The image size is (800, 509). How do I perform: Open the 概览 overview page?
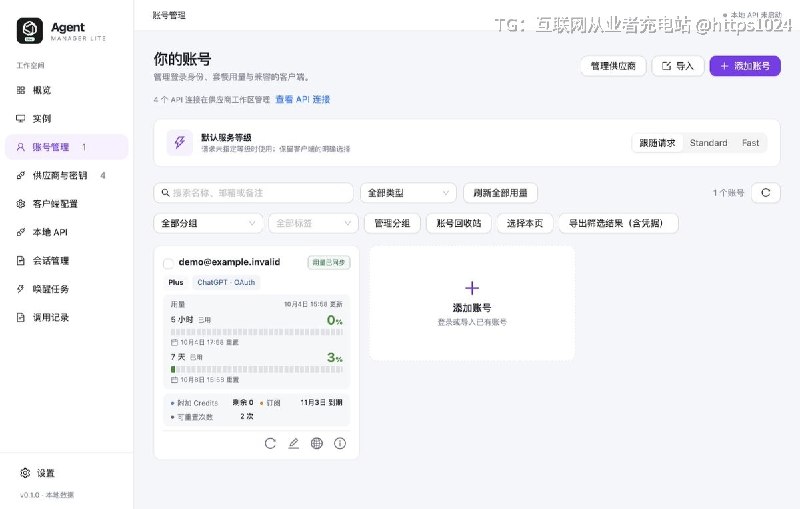66,90
